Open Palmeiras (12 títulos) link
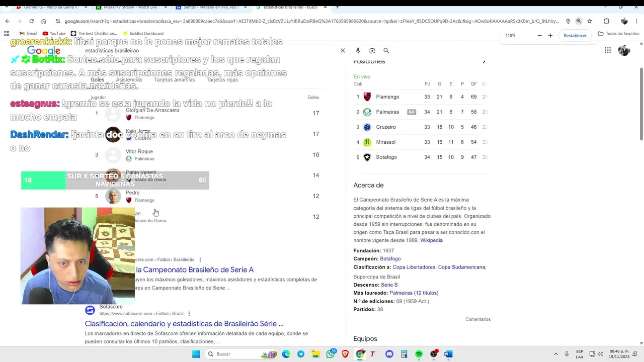Image resolution: width=644 pixels, height=362 pixels. [414, 293]
